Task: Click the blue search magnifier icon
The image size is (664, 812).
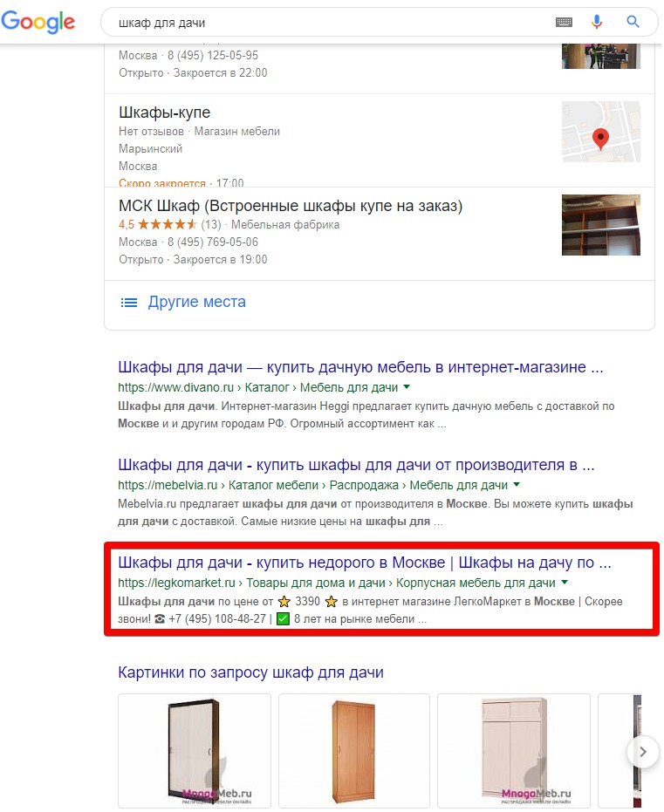Action: click(633, 22)
